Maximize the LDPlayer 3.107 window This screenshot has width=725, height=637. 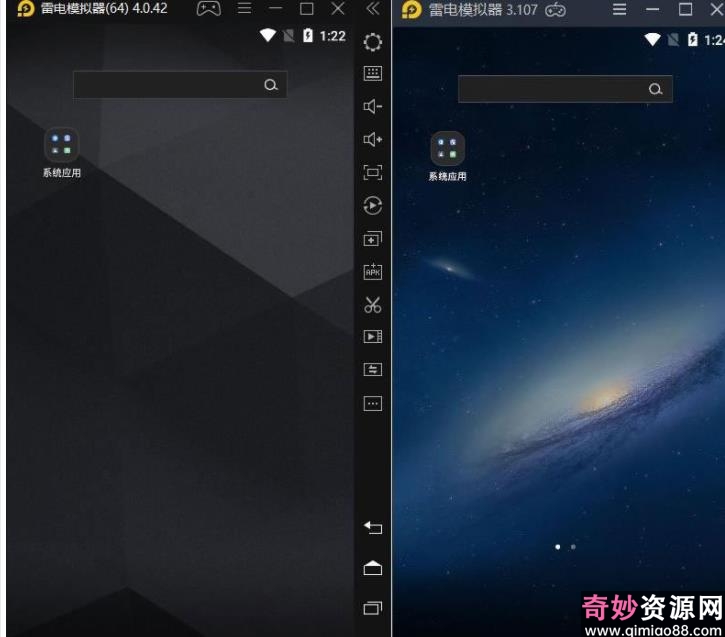[x=685, y=9]
